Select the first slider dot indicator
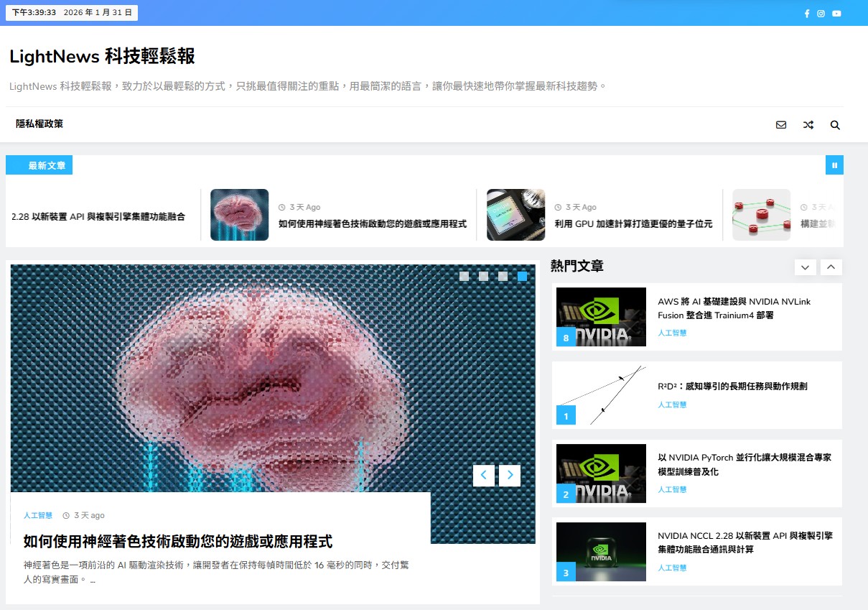Screen dimensions: 868x610 464,277
